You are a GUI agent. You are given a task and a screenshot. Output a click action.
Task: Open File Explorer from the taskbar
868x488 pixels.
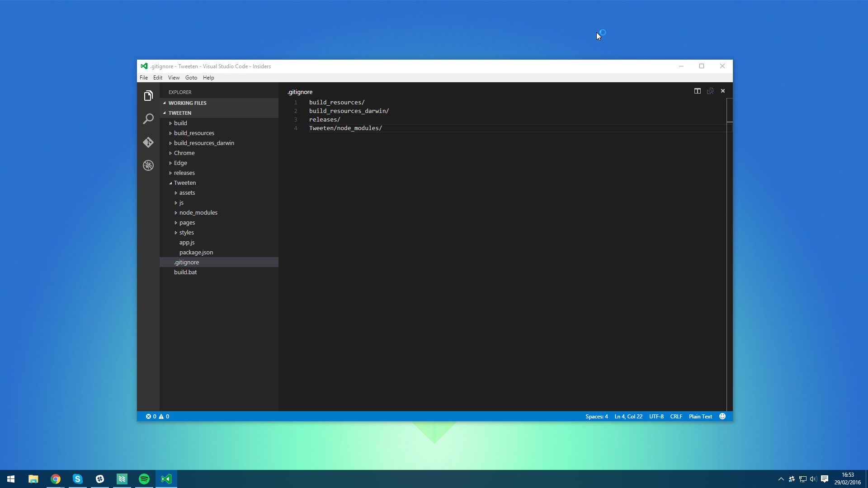coord(33,479)
